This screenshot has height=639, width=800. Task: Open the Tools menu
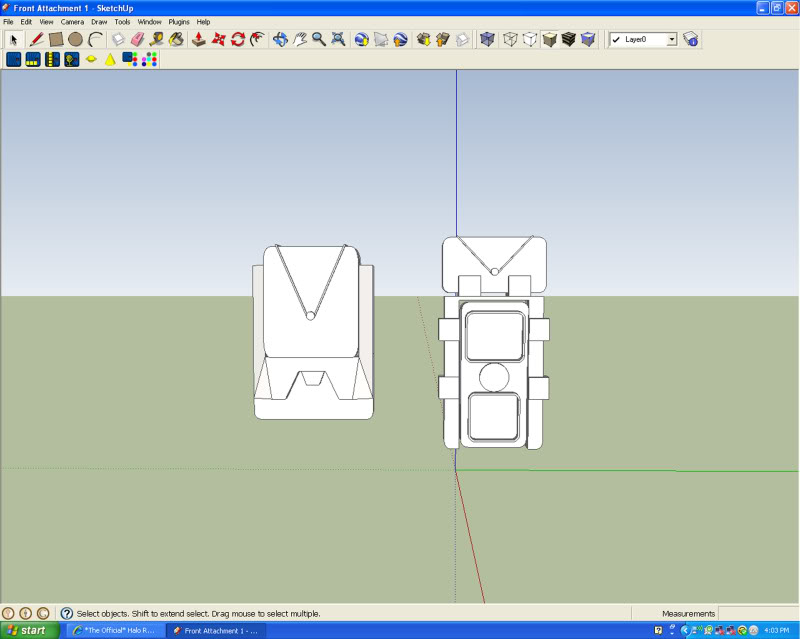(x=122, y=22)
